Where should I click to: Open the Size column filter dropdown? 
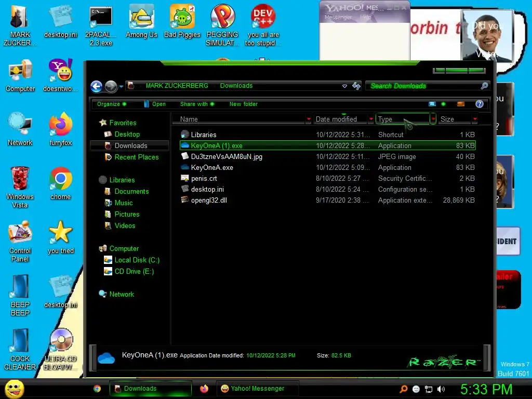click(x=475, y=119)
